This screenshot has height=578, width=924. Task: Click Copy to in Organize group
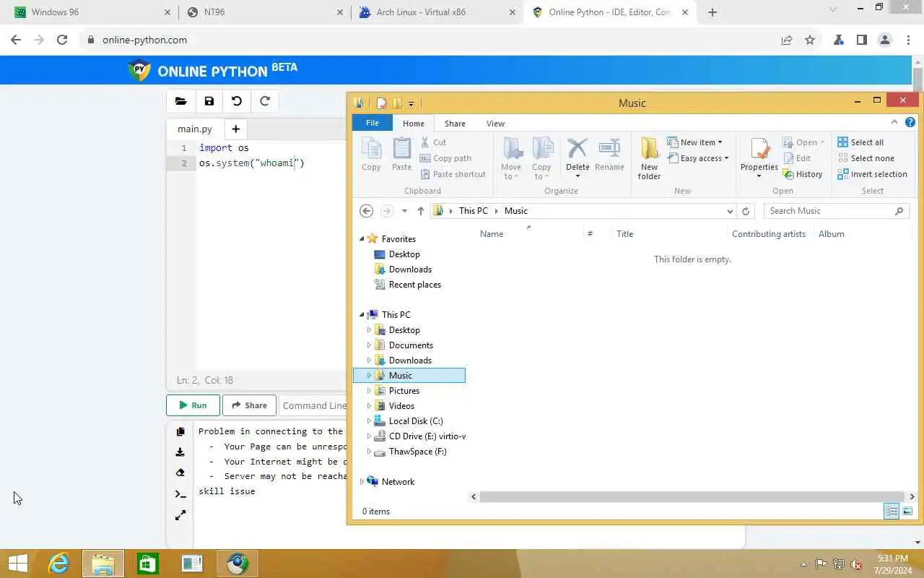[x=541, y=158]
